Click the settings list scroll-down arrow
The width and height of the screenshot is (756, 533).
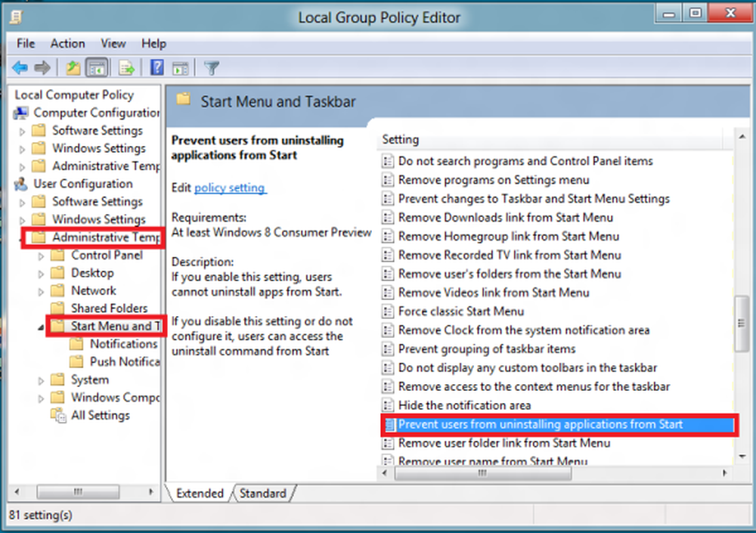pyautogui.click(x=742, y=457)
